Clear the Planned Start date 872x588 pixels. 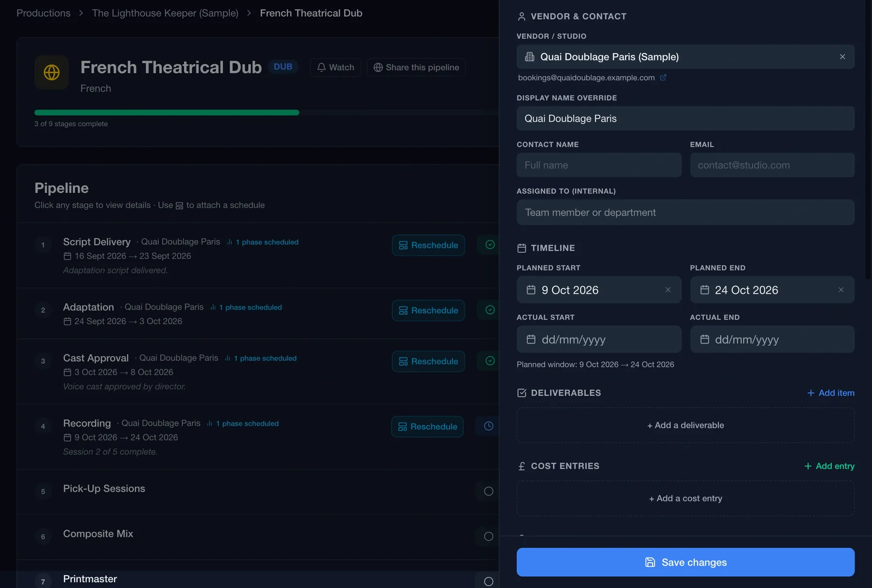click(668, 290)
